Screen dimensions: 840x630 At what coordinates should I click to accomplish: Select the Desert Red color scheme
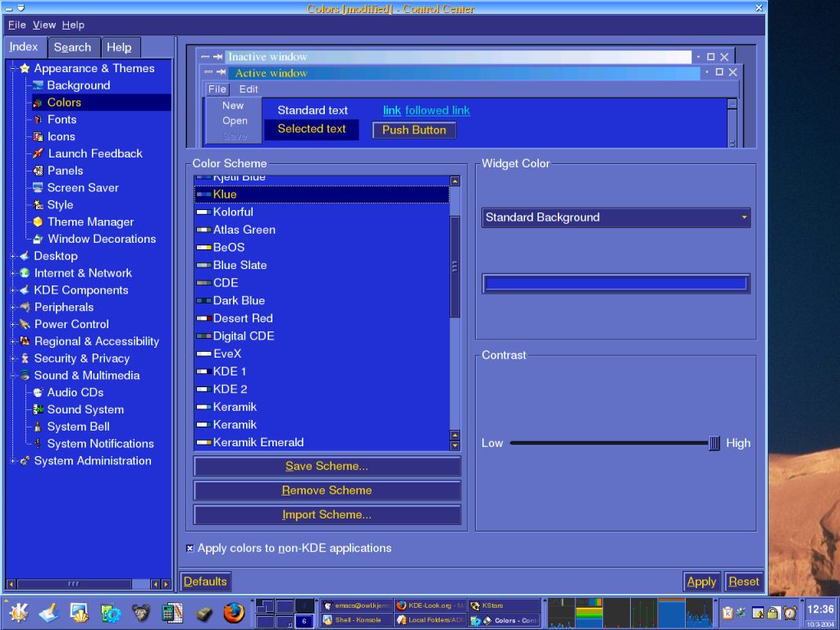click(322, 318)
